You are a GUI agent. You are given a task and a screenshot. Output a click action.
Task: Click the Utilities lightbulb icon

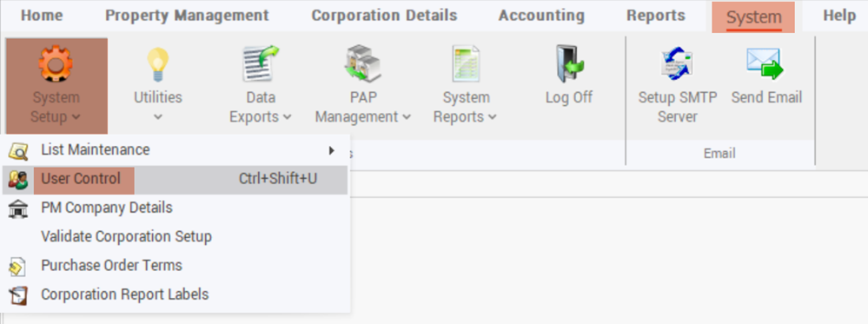coord(158,64)
